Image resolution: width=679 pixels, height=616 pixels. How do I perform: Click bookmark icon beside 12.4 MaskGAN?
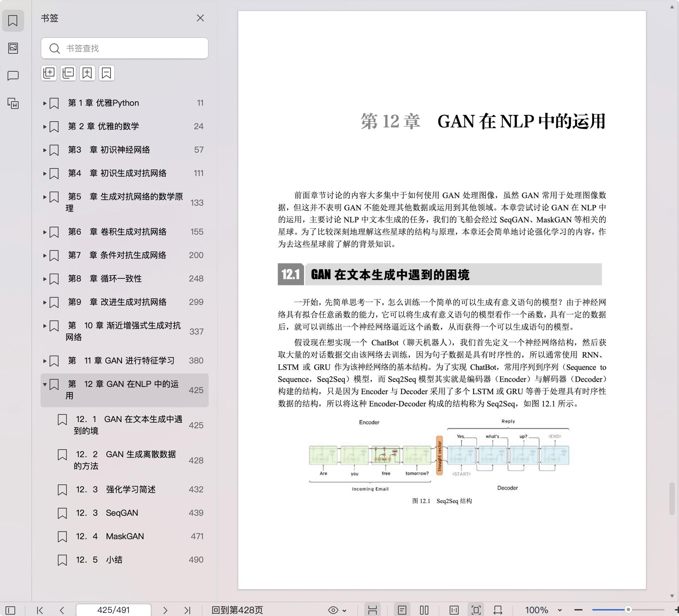[62, 536]
